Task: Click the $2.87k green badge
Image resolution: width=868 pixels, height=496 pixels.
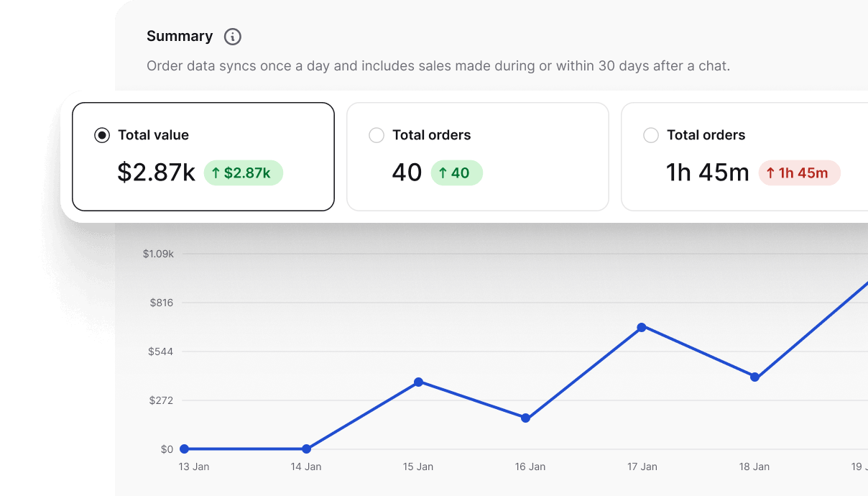Action: 244,173
